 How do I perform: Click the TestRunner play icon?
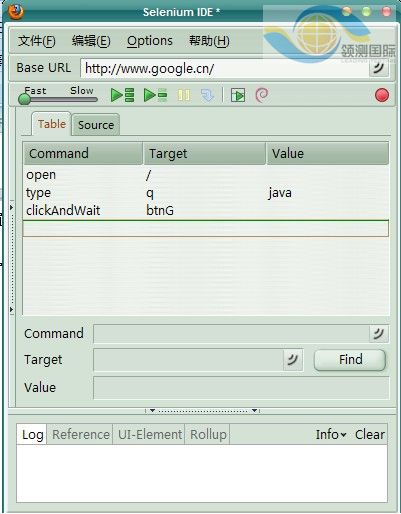[x=238, y=95]
